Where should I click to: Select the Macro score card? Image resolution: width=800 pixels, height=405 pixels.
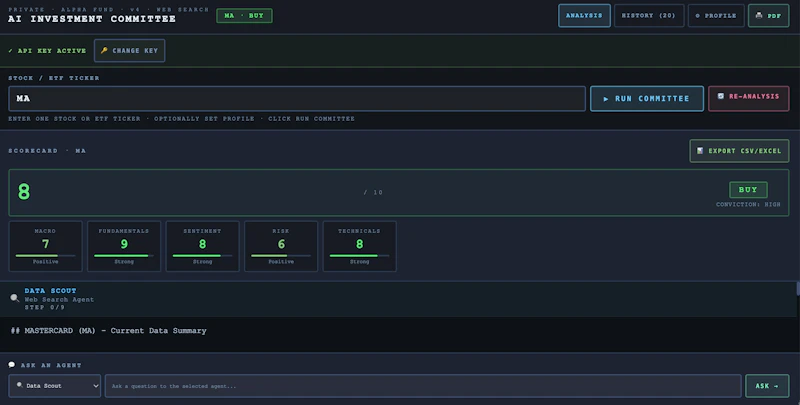(45, 246)
